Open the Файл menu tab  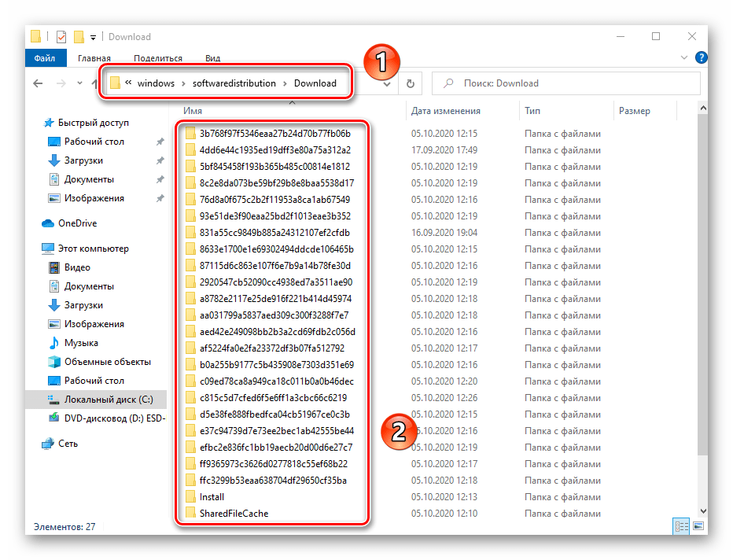45,58
